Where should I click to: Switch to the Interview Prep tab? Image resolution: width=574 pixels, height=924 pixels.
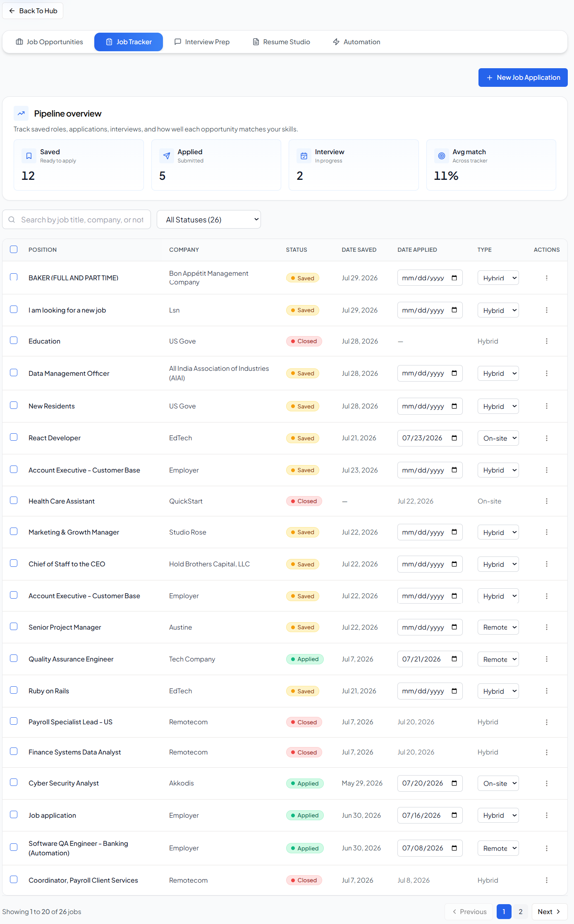tap(202, 42)
